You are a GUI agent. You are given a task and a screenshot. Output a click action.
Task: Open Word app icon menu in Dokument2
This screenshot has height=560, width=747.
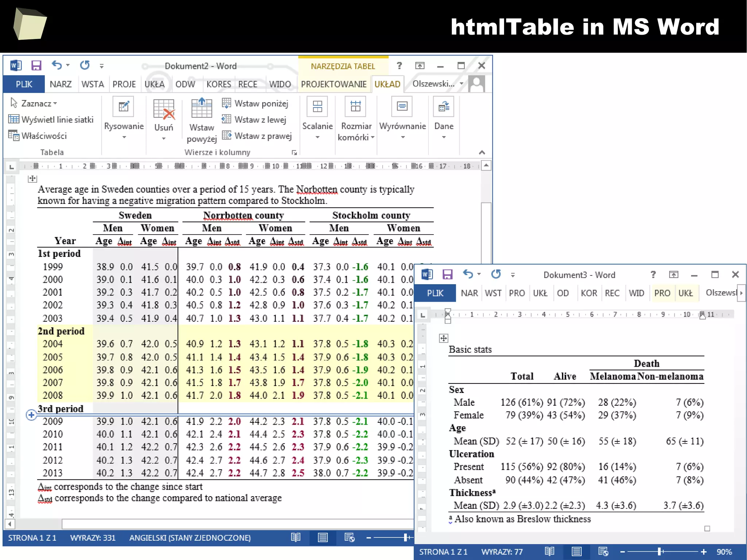coord(16,66)
